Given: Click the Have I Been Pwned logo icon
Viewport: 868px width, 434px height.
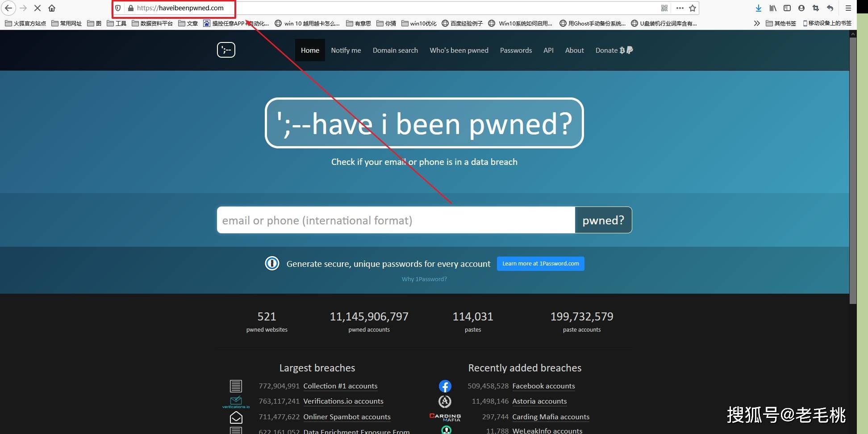Looking at the screenshot, I should [x=226, y=50].
